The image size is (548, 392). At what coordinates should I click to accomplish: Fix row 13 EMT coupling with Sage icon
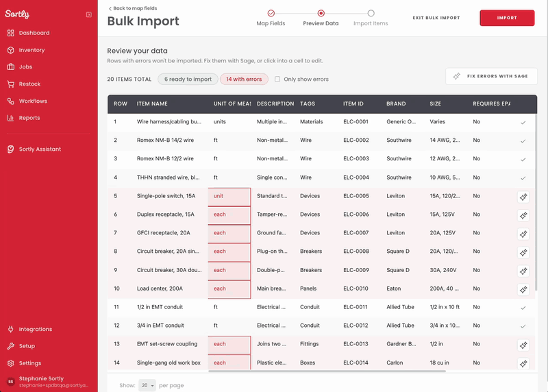(523, 345)
